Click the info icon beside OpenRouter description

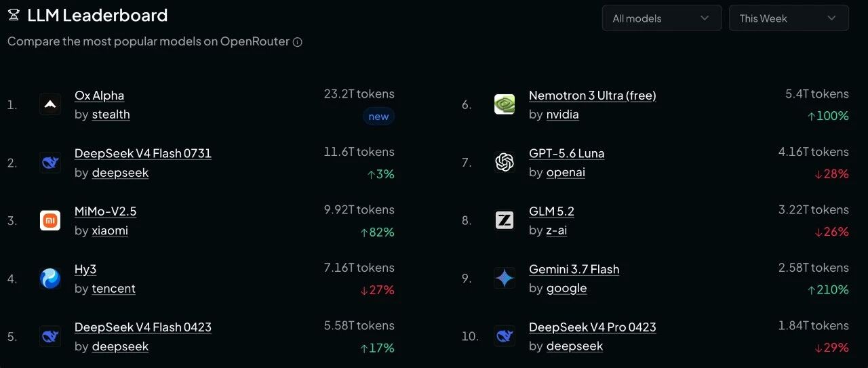(297, 42)
